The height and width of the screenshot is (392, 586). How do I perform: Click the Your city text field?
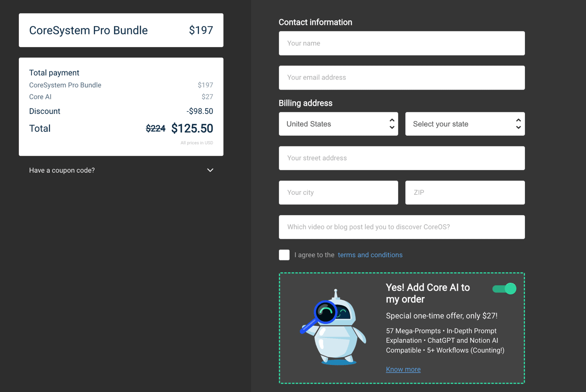[x=338, y=193]
